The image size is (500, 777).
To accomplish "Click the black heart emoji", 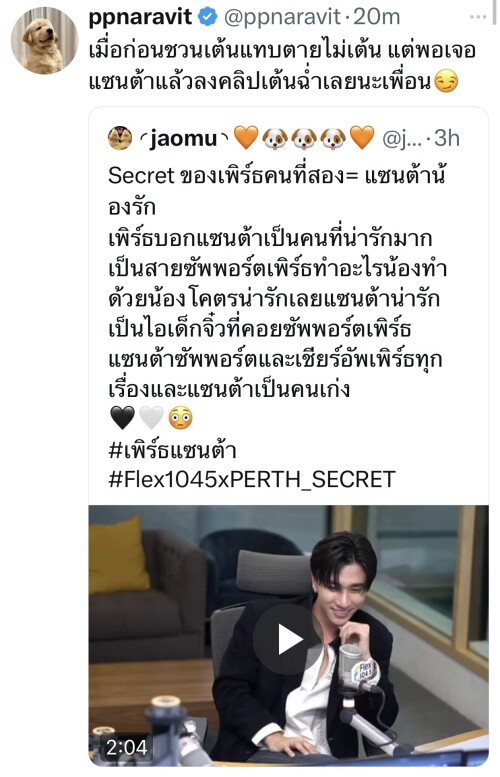I will pyautogui.click(x=122, y=418).
